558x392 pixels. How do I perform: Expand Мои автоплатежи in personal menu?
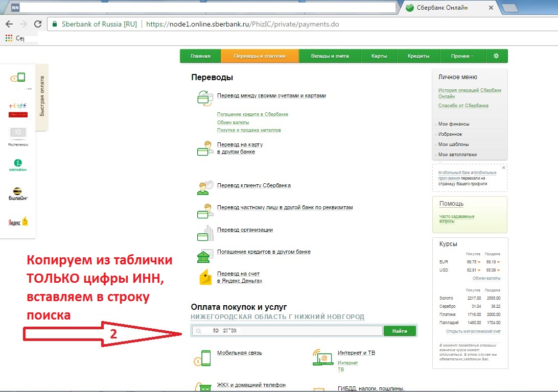457,155
